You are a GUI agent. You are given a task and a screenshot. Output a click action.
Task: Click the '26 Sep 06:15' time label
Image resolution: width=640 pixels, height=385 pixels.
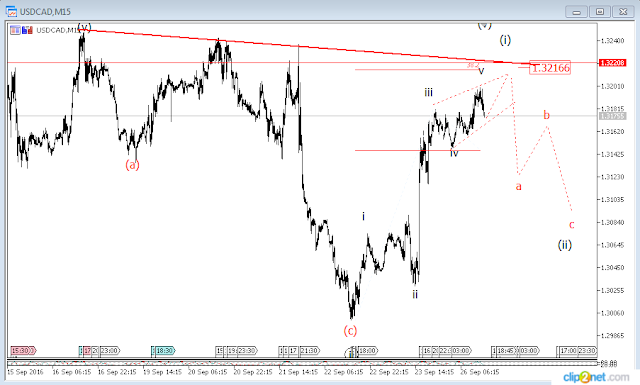480,372
